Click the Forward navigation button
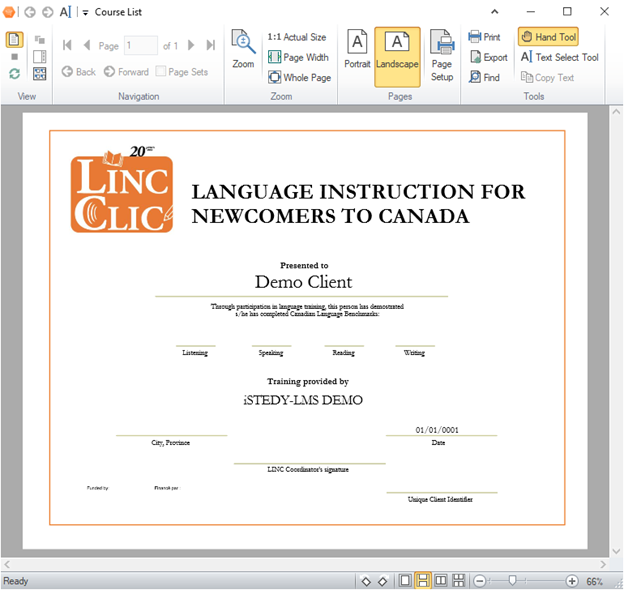Screen dimensions: 624x590 (126, 72)
